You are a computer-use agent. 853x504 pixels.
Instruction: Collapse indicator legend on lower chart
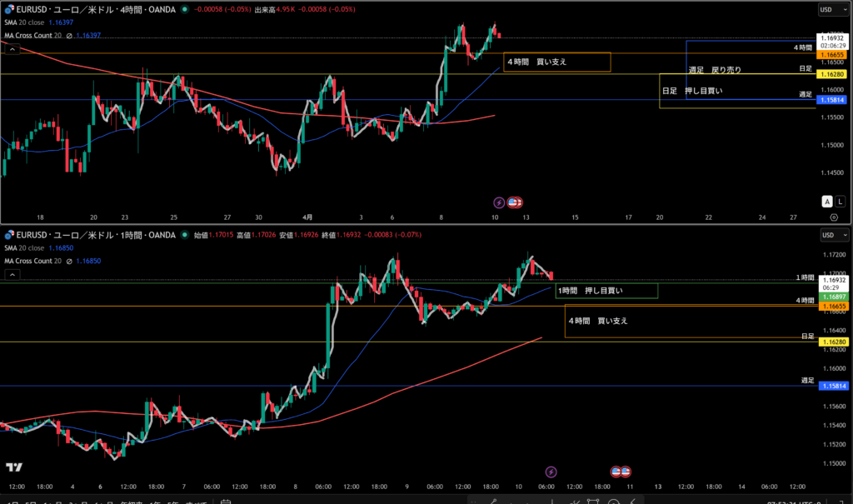coord(12,274)
